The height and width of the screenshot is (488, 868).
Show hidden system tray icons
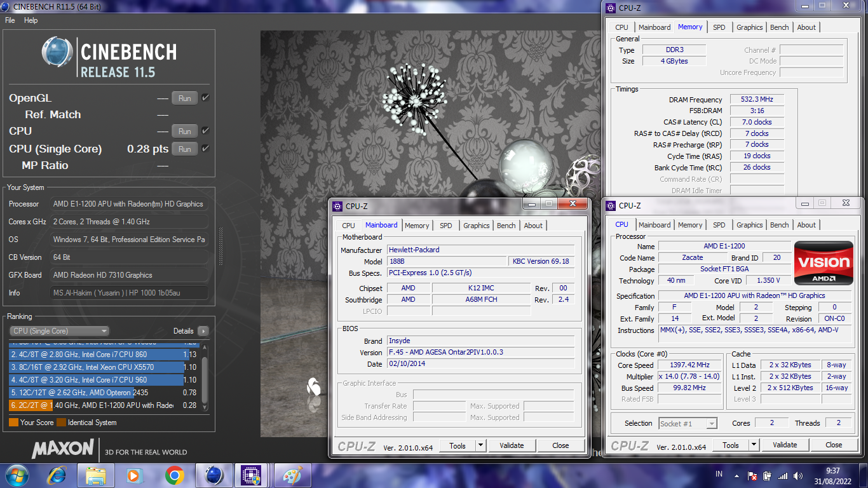[736, 475]
